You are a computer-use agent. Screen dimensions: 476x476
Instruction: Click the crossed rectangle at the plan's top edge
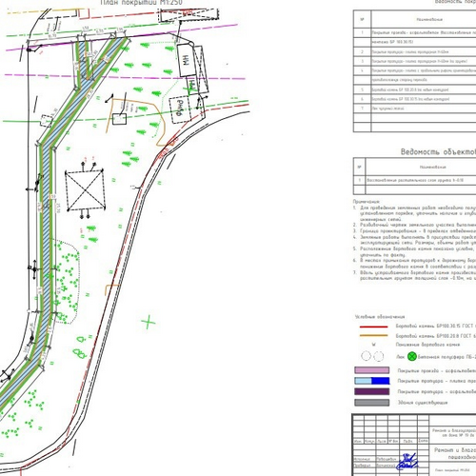point(188,15)
